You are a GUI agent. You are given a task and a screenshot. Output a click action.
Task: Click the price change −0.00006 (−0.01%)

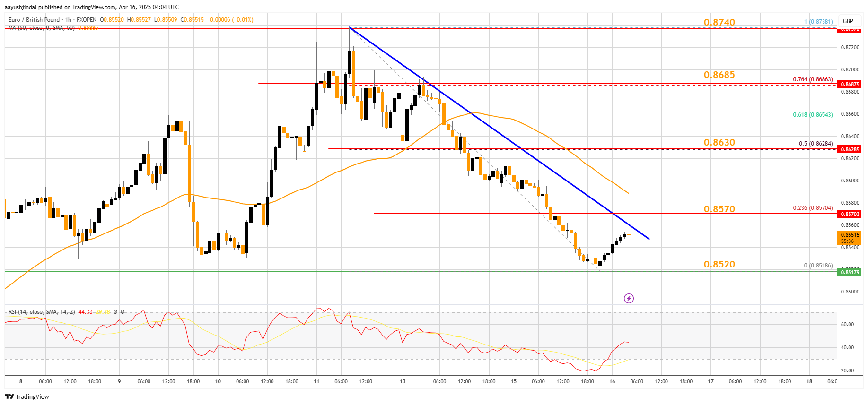pos(230,20)
